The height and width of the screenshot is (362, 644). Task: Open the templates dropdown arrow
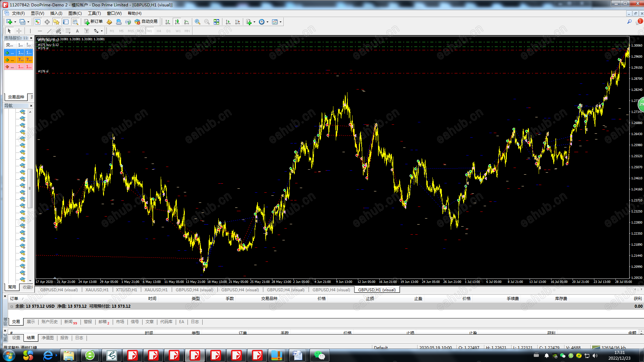(280, 22)
